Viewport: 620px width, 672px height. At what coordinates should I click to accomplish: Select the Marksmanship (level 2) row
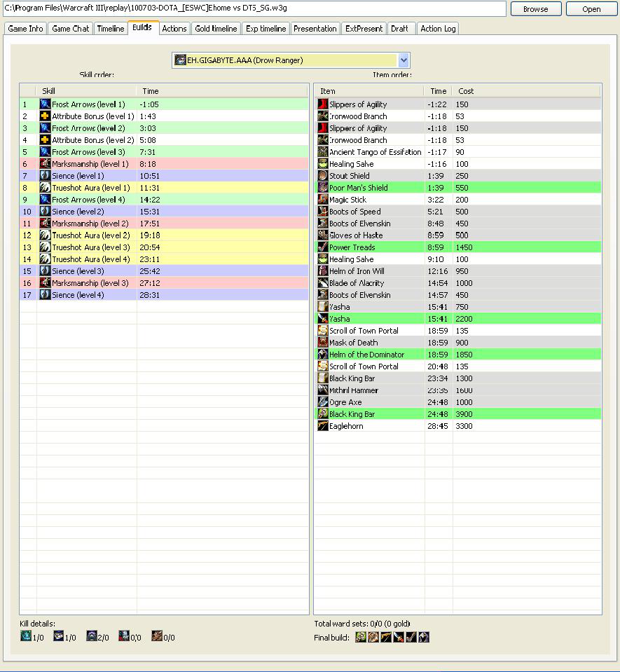click(x=164, y=224)
